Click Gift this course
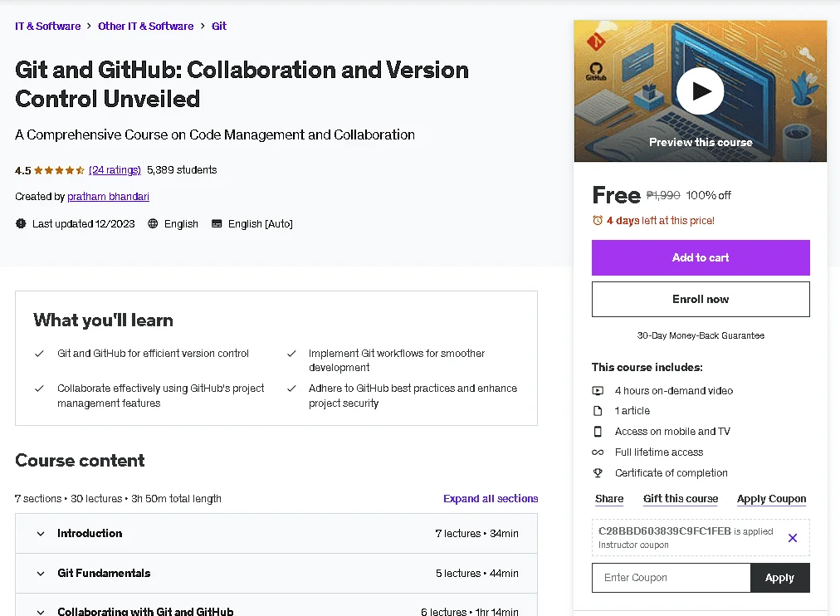 point(681,499)
